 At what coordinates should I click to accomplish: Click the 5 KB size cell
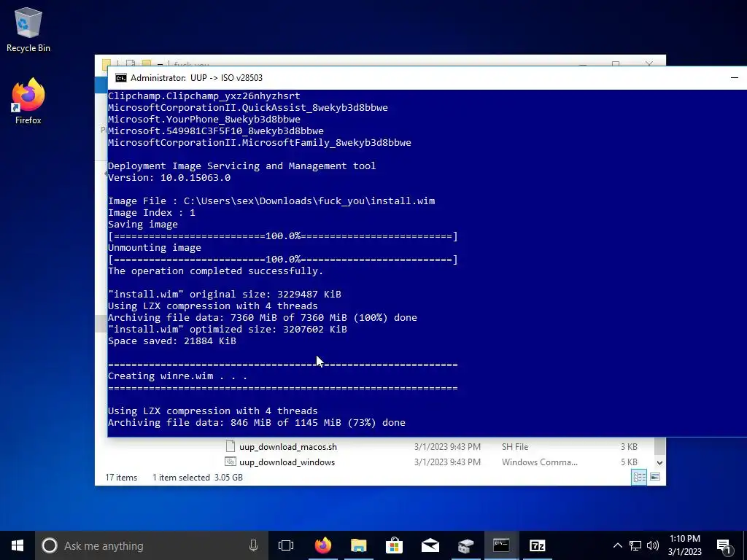point(629,462)
